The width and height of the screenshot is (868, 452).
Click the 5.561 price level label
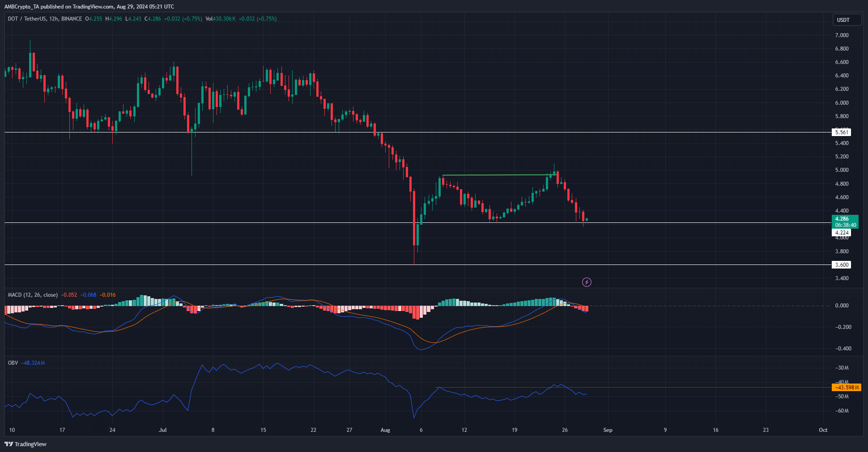841,132
